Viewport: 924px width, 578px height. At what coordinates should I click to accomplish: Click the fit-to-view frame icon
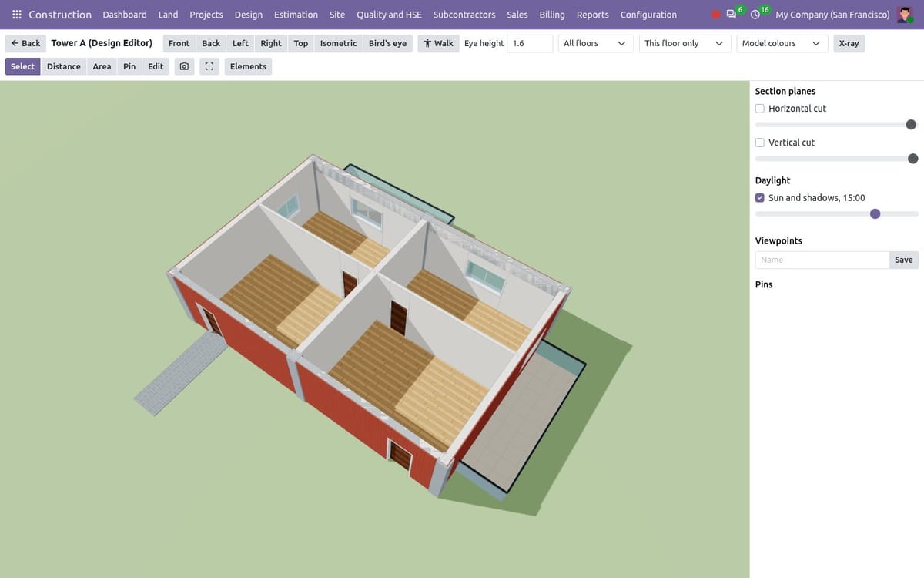tap(209, 66)
